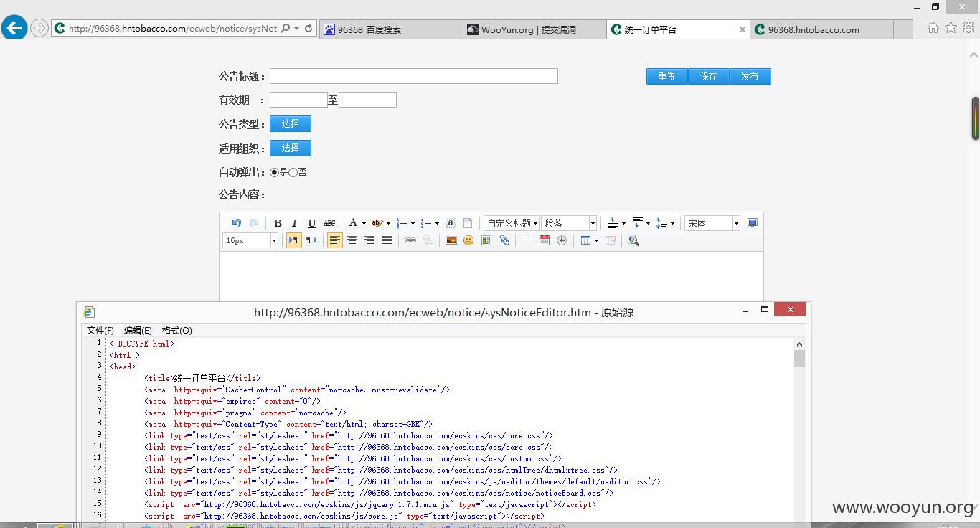The width and height of the screenshot is (980, 528).
Task: Attach a file with paperclip icon
Action: [504, 240]
